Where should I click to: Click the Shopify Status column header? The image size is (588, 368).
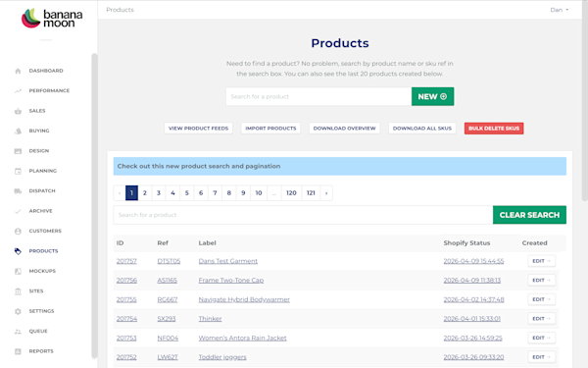[466, 243]
